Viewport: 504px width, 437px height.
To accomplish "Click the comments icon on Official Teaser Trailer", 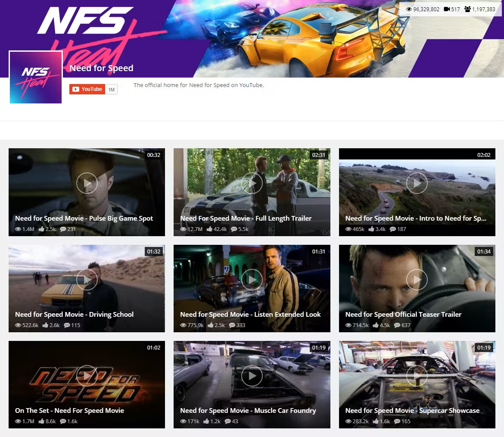I will (x=397, y=325).
